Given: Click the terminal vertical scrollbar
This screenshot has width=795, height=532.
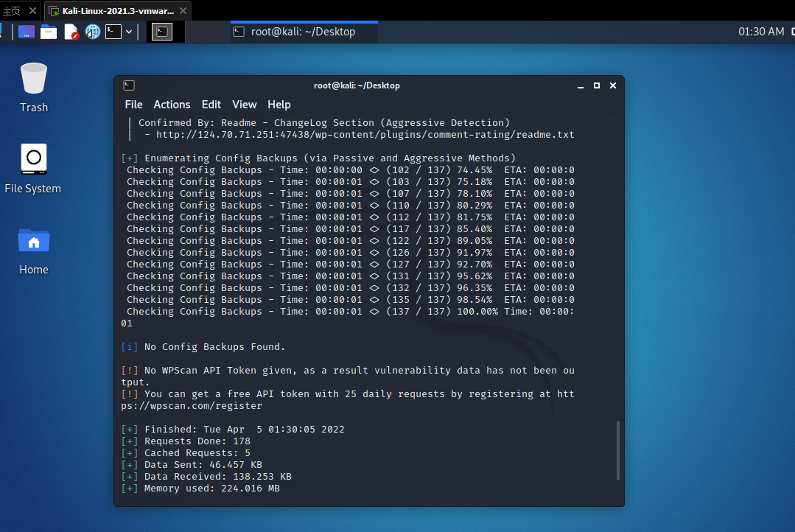Looking at the screenshot, I should [618, 449].
